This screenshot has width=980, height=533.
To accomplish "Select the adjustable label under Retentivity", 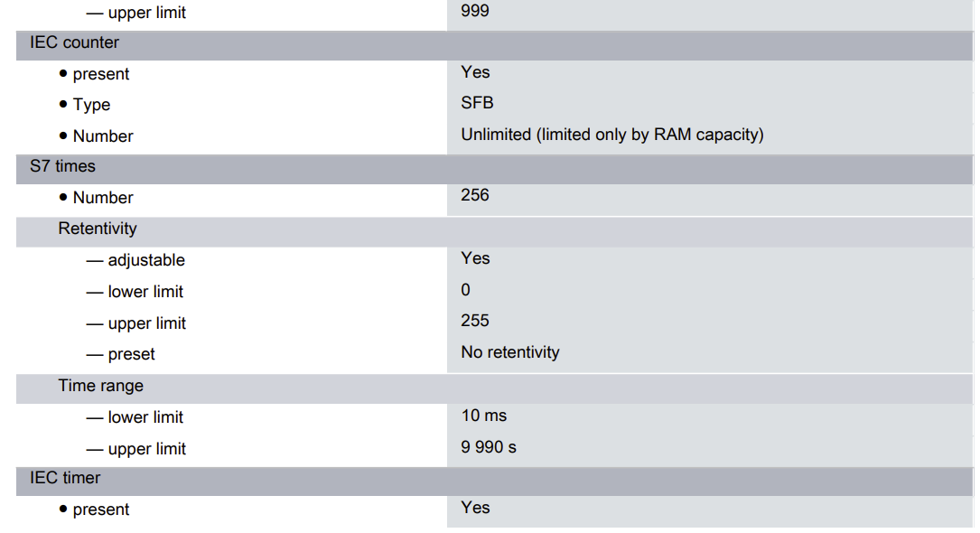I will pyautogui.click(x=145, y=260).
